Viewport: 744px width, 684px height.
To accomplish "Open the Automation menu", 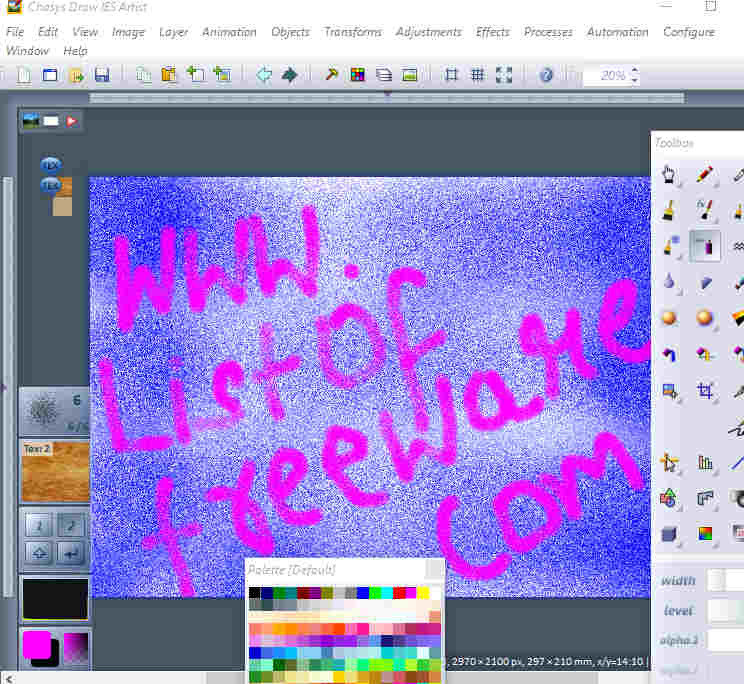I will (618, 32).
